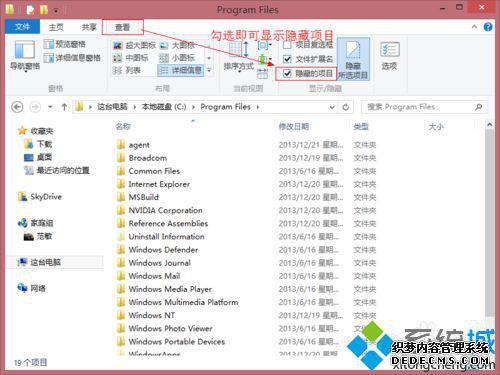Open the Help question mark icon
Screen dimensions: 500x375
(x=488, y=27)
